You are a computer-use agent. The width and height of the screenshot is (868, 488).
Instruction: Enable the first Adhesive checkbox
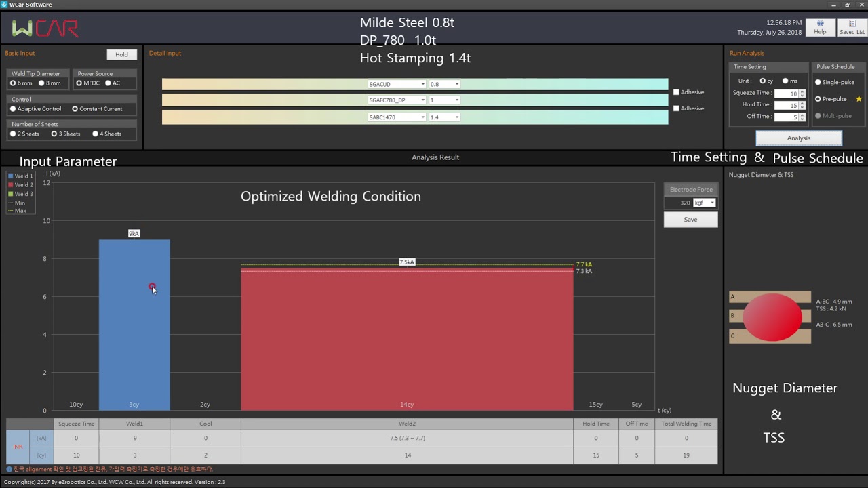(676, 92)
